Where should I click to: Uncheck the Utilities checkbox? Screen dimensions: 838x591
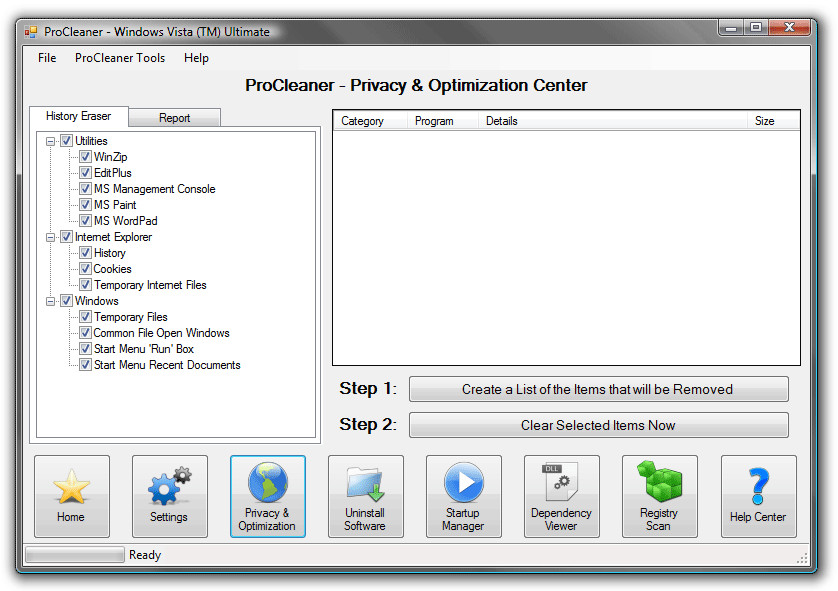(x=66, y=141)
